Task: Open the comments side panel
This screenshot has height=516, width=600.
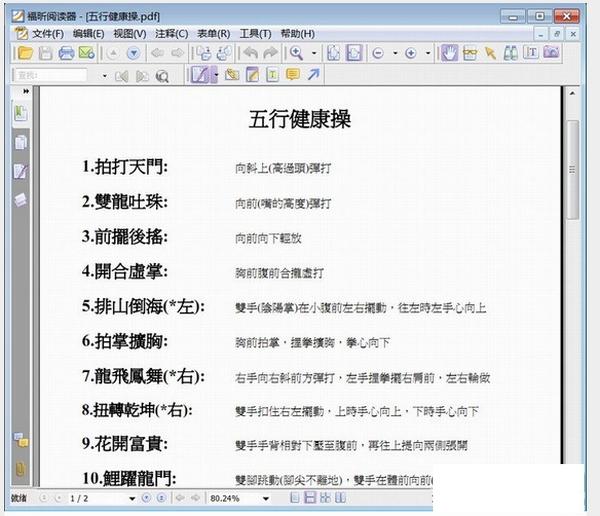Action: tap(21, 441)
